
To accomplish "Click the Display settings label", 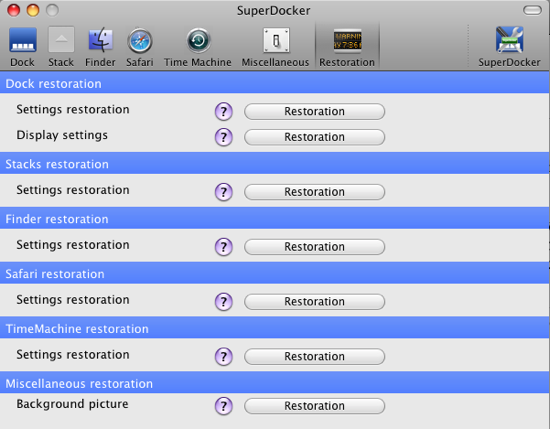I will (x=62, y=135).
